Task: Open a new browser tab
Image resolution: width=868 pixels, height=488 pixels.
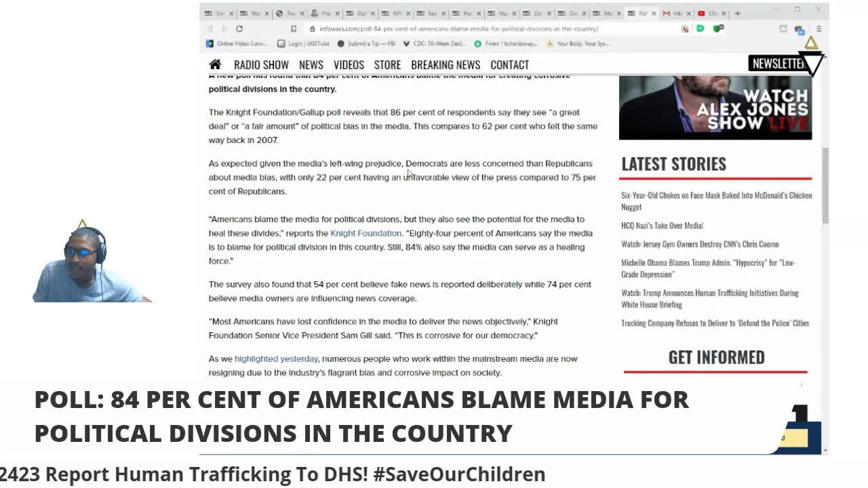Action: point(738,13)
